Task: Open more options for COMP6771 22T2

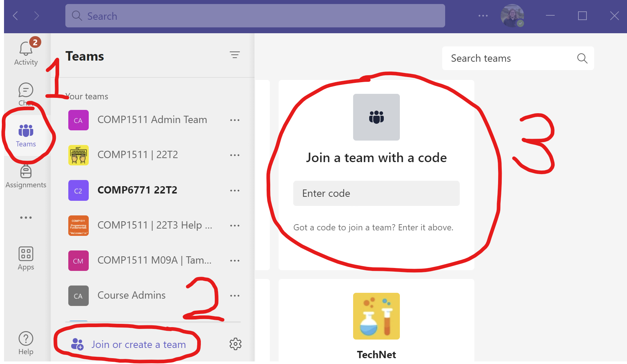Action: coord(235,191)
